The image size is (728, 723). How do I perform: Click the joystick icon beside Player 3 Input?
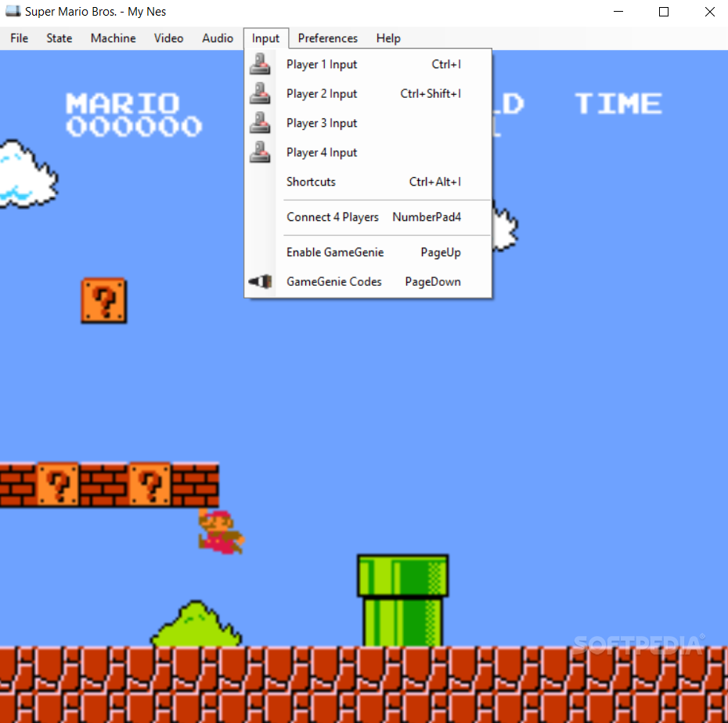click(x=260, y=123)
